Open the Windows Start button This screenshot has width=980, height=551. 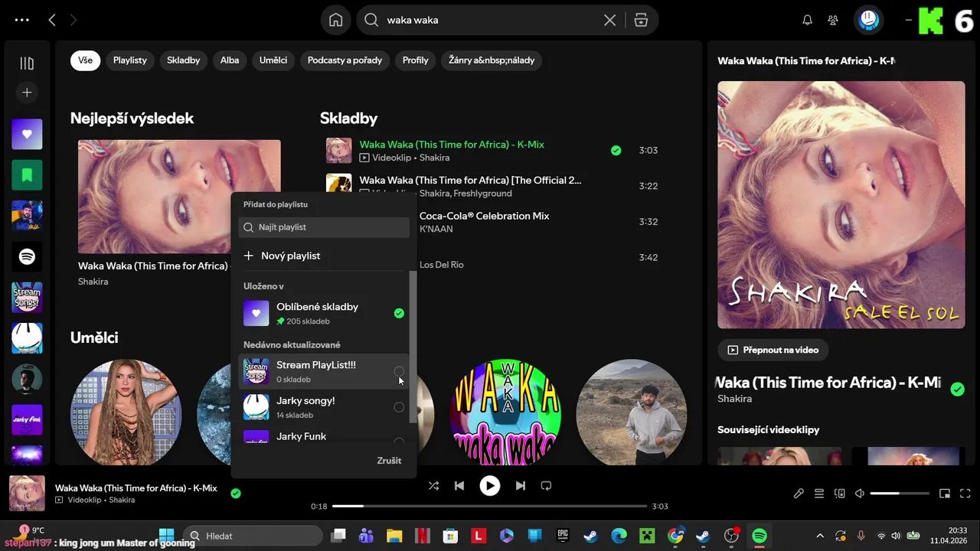(166, 536)
